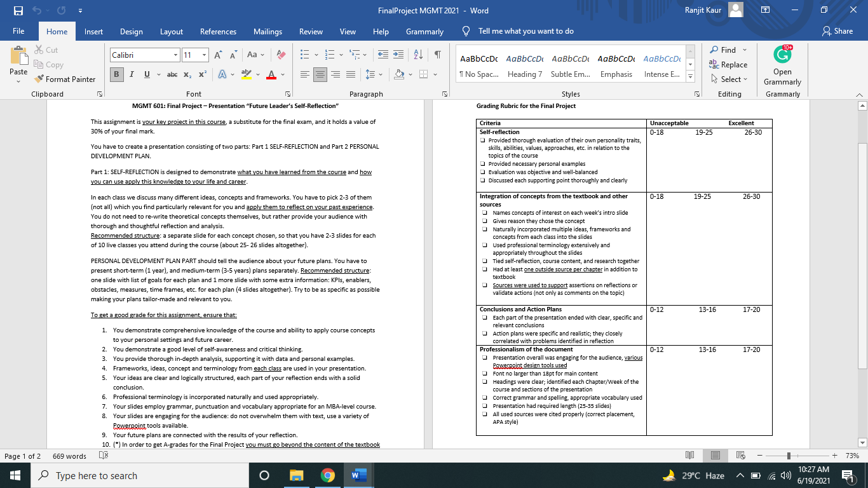Open File Explorer from the taskbar
This screenshot has width=868, height=488.
click(296, 475)
